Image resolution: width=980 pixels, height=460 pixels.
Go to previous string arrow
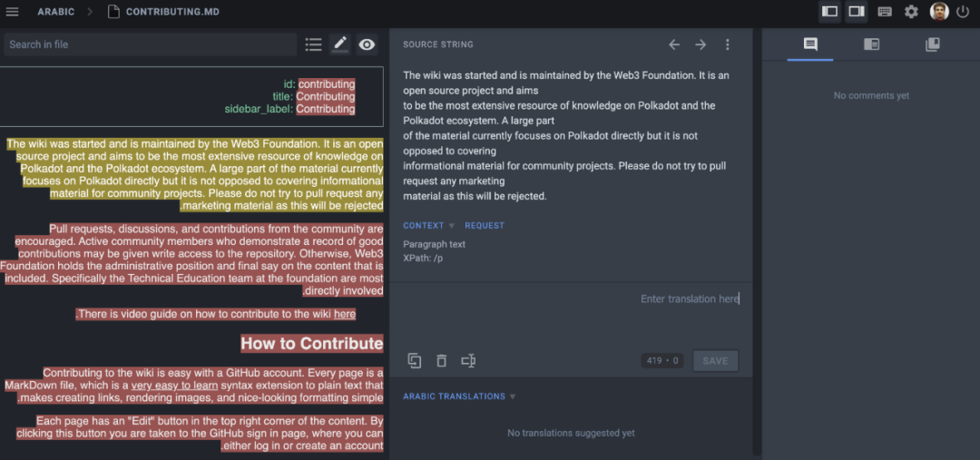click(x=673, y=44)
